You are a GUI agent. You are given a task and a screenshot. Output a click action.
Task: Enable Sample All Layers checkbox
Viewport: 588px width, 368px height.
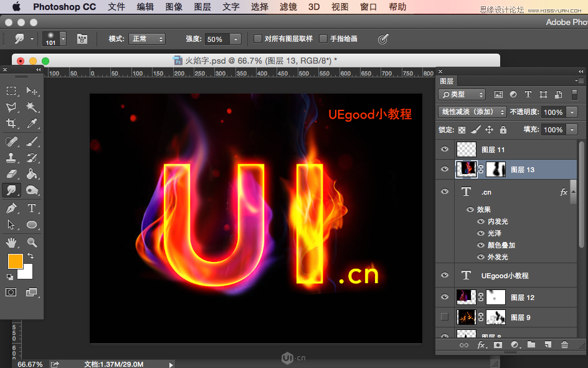coord(258,39)
